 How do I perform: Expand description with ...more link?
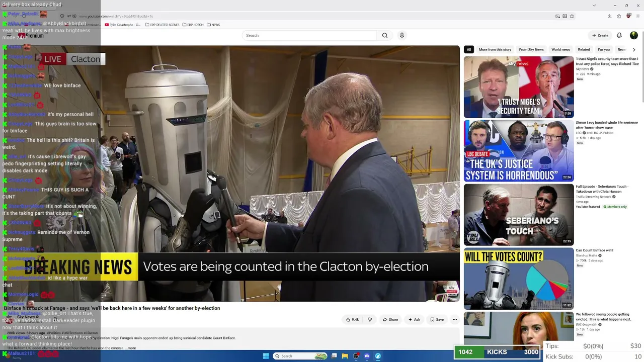click(130, 348)
